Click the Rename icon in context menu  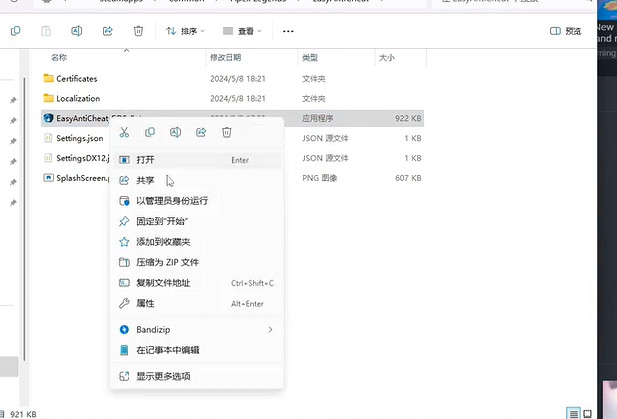point(175,132)
